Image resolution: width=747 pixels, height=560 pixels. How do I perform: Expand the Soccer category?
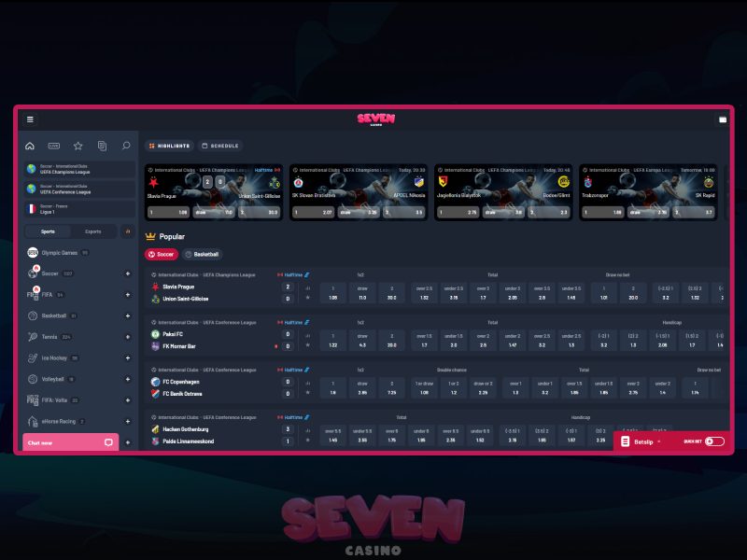click(128, 273)
